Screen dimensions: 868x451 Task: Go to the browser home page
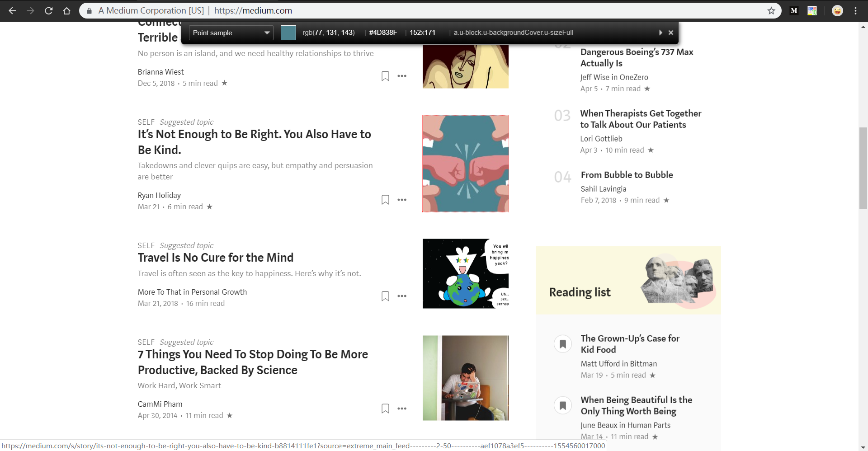tap(66, 11)
